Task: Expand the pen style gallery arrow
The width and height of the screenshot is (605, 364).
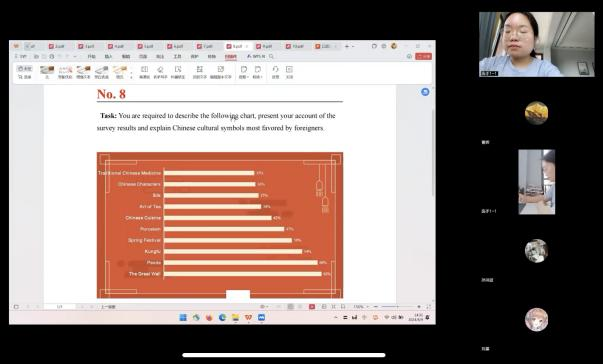Action: [131, 75]
